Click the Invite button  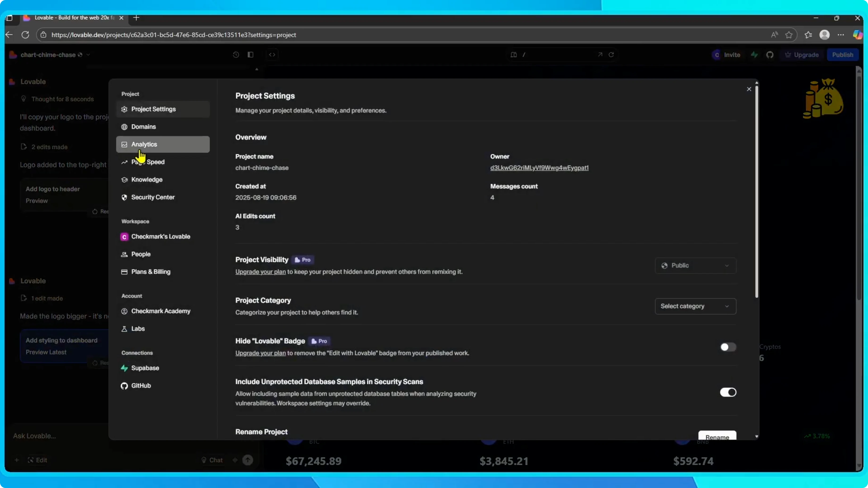[726, 54]
